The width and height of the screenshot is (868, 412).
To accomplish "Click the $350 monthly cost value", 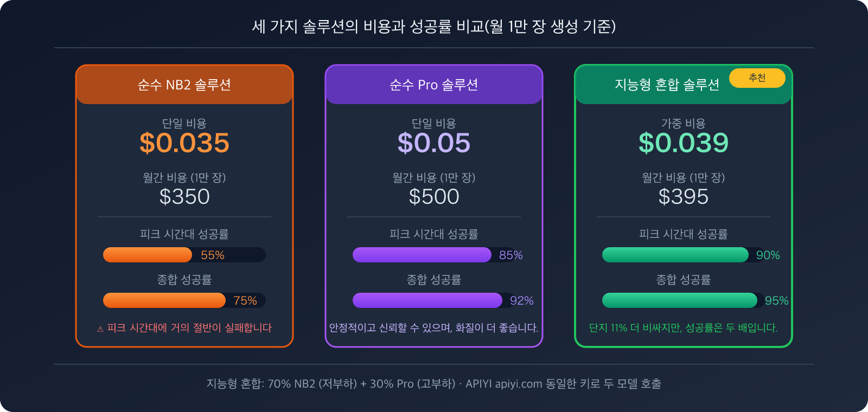I will [184, 196].
